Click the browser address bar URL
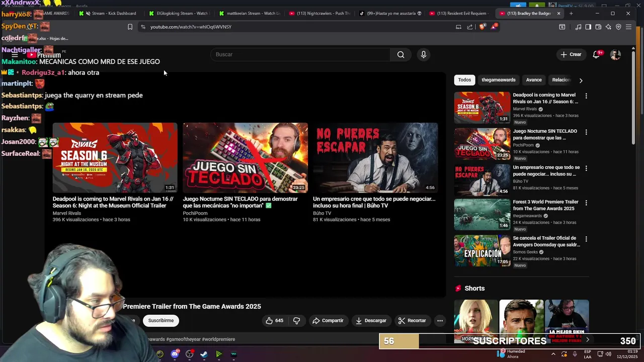This screenshot has height=362, width=644. (x=191, y=27)
